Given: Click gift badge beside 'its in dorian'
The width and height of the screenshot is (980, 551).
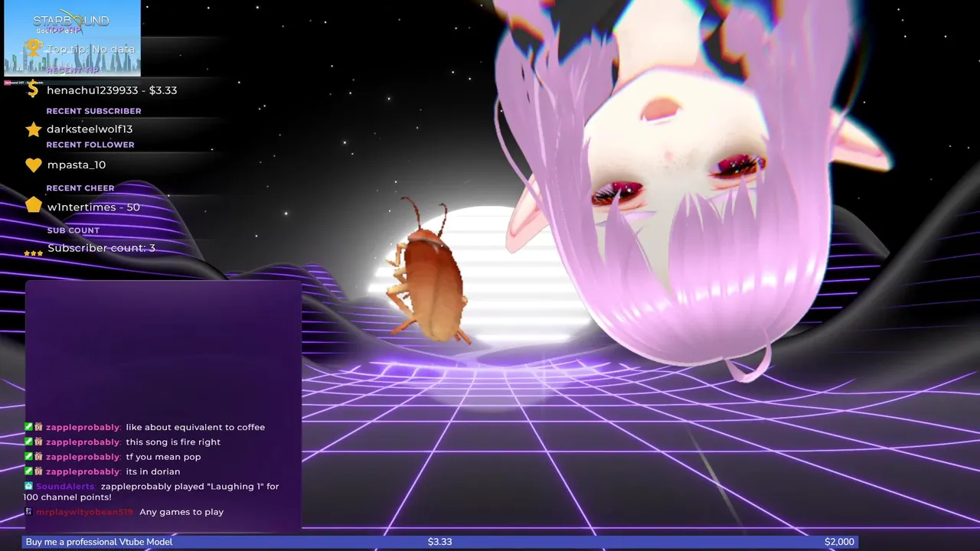Looking at the screenshot, I should click(x=38, y=471).
